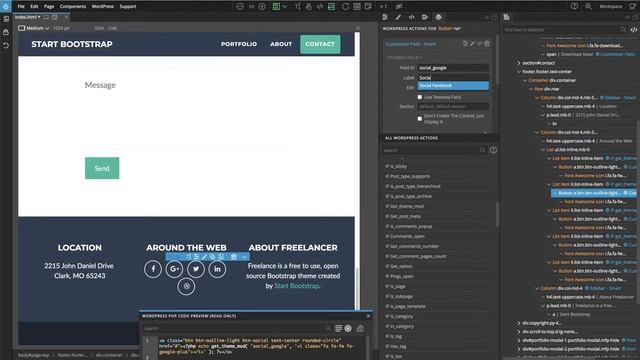Expand the div.copyright.py-4 tree node
This screenshot has height=360, width=640.
(x=519, y=323)
